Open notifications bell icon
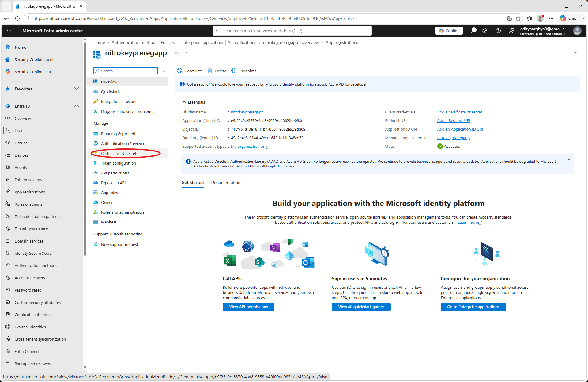The height and width of the screenshot is (382, 588). tap(473, 31)
